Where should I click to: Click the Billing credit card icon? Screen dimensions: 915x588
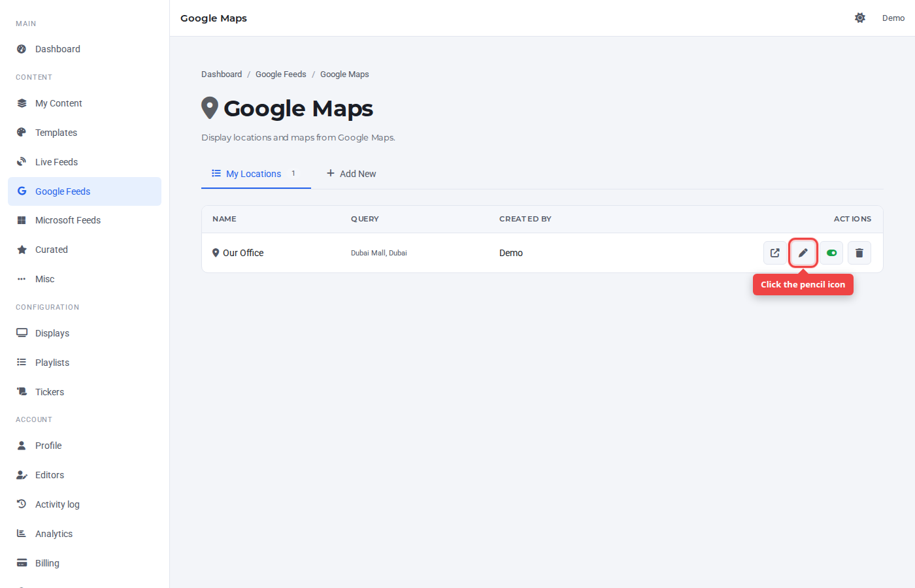tap(22, 563)
